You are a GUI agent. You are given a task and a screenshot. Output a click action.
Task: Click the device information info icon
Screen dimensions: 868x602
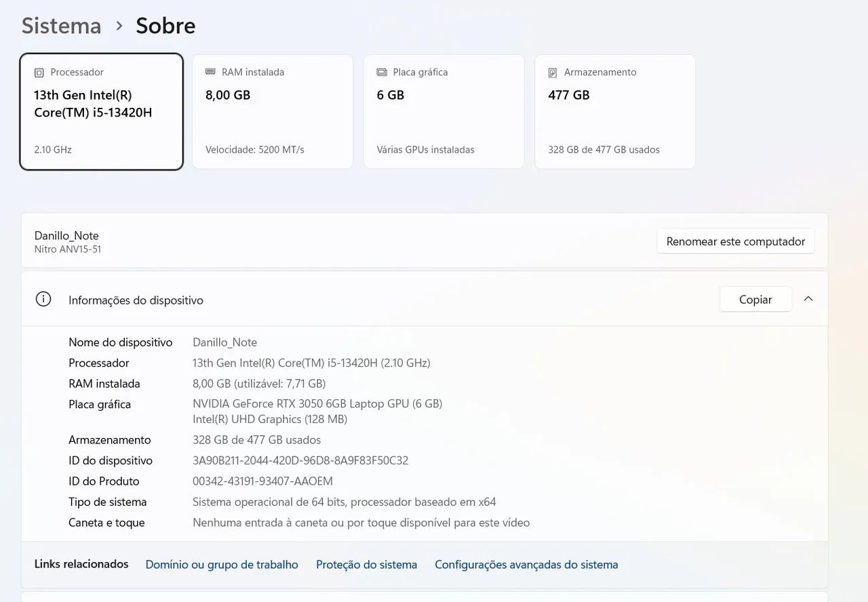coord(43,299)
